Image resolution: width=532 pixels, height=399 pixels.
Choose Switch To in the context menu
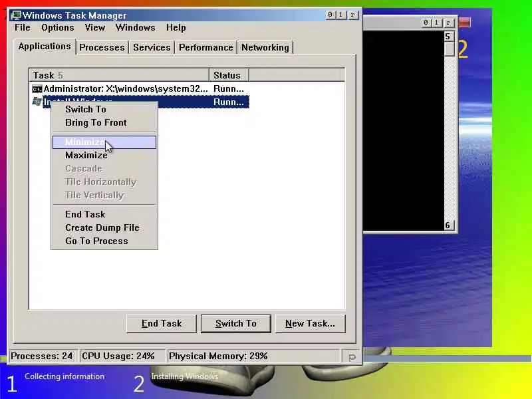click(x=104, y=109)
